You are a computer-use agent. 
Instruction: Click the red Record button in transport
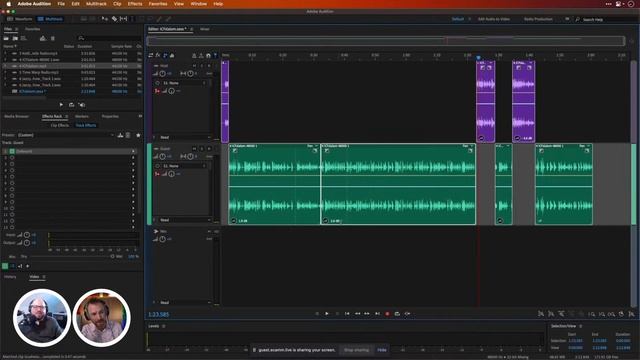[387, 313]
